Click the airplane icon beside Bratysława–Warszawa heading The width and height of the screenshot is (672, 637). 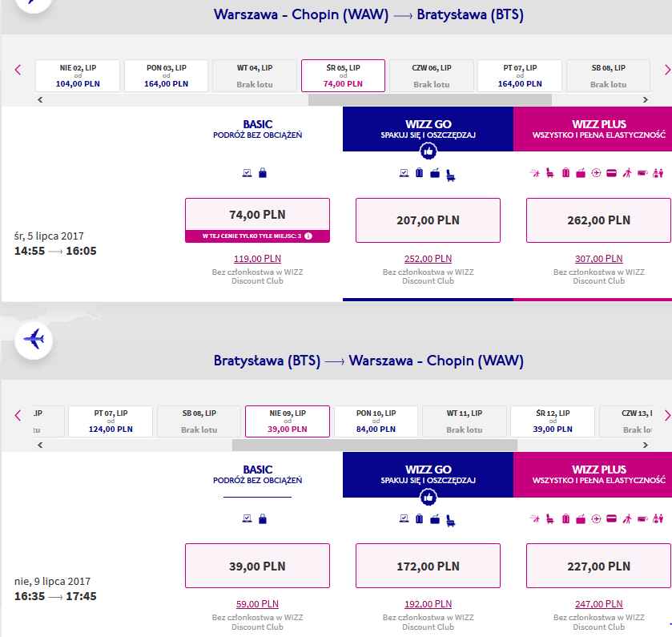(34, 340)
